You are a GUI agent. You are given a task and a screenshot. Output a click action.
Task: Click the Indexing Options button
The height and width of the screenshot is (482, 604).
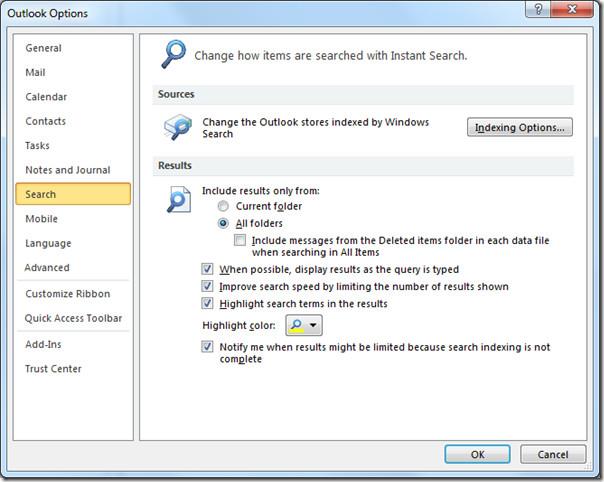click(520, 127)
